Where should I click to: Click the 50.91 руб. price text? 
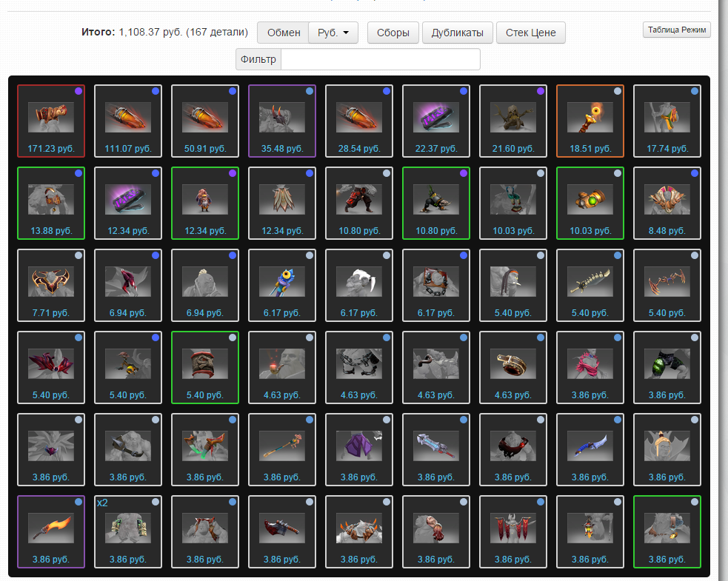205,149
